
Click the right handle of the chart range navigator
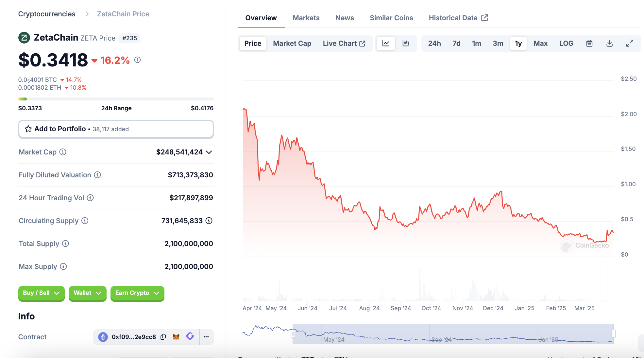(x=614, y=333)
